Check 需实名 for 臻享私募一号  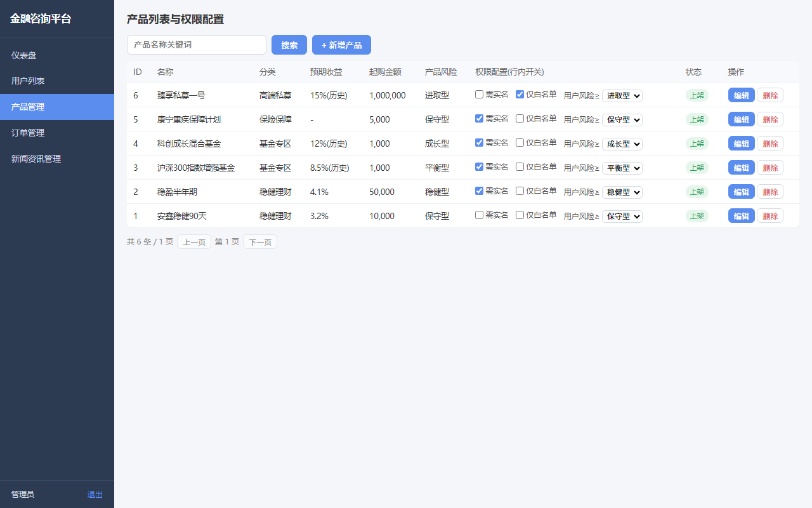(480, 95)
